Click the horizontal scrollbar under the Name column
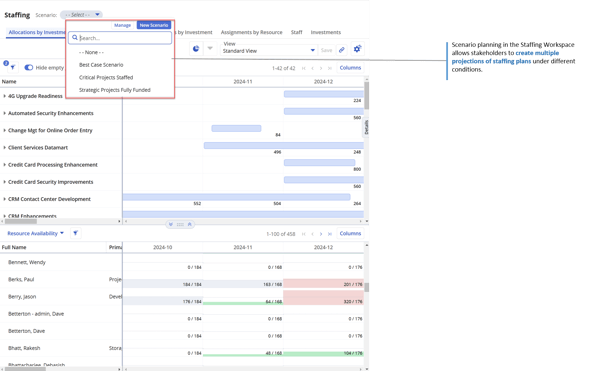The width and height of the screenshot is (597, 371). coord(21,221)
